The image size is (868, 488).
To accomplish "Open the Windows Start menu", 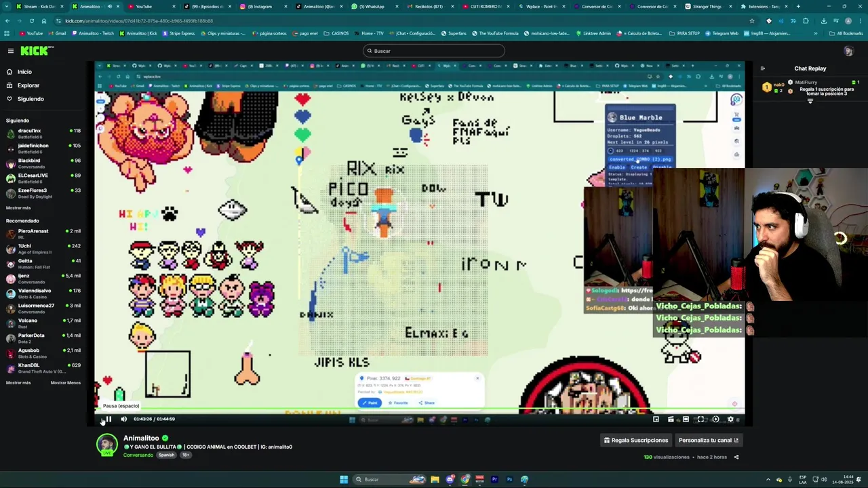I will [344, 479].
